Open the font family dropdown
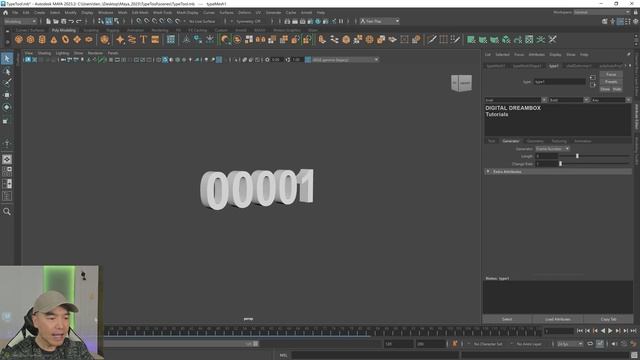Viewport: 640px width, 360px height. [516, 100]
